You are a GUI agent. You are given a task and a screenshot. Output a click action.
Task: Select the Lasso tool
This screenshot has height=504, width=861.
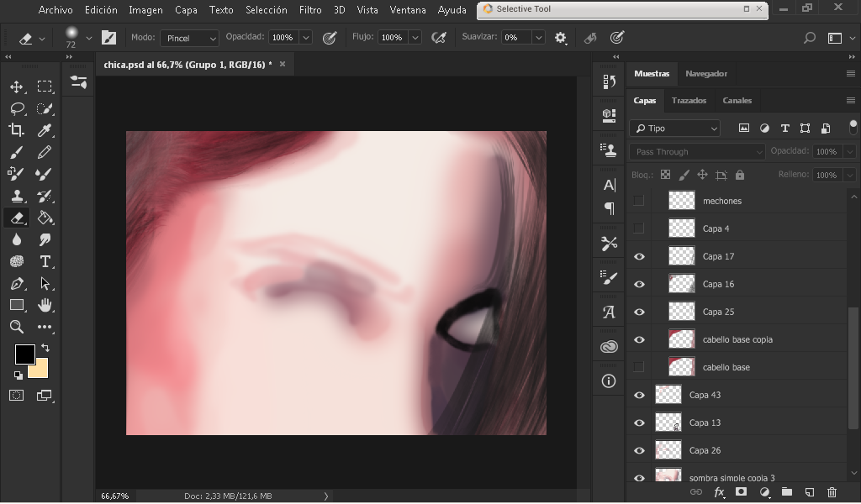coord(16,108)
